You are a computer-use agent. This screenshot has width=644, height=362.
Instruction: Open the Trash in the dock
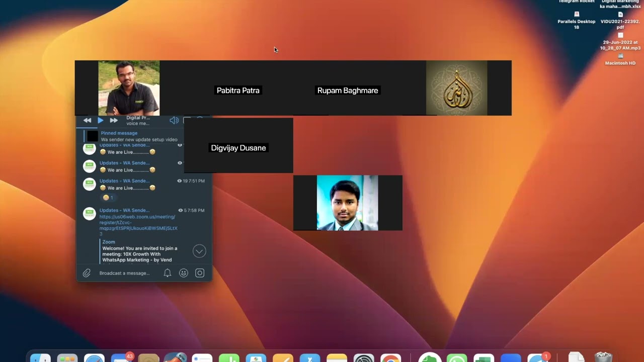603,356
